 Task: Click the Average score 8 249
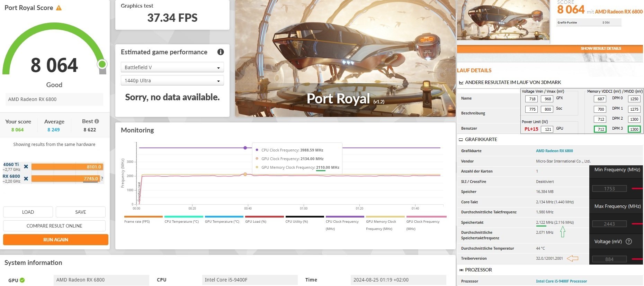(54, 130)
